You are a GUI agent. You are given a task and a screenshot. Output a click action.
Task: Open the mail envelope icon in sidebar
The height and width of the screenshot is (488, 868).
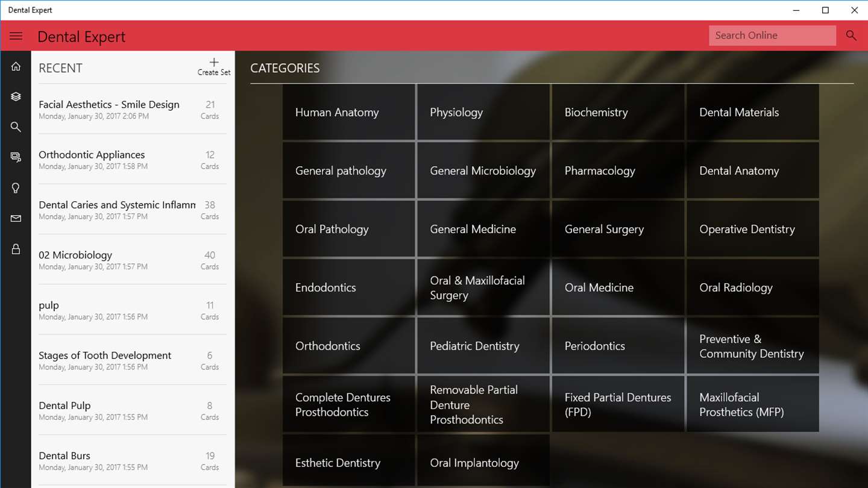(x=16, y=219)
